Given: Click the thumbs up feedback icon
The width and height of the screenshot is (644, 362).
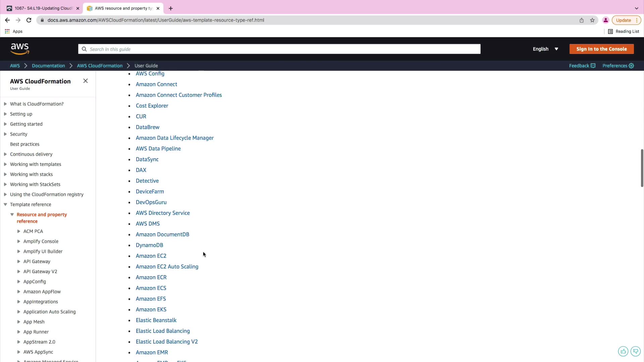Looking at the screenshot, I should tap(623, 351).
